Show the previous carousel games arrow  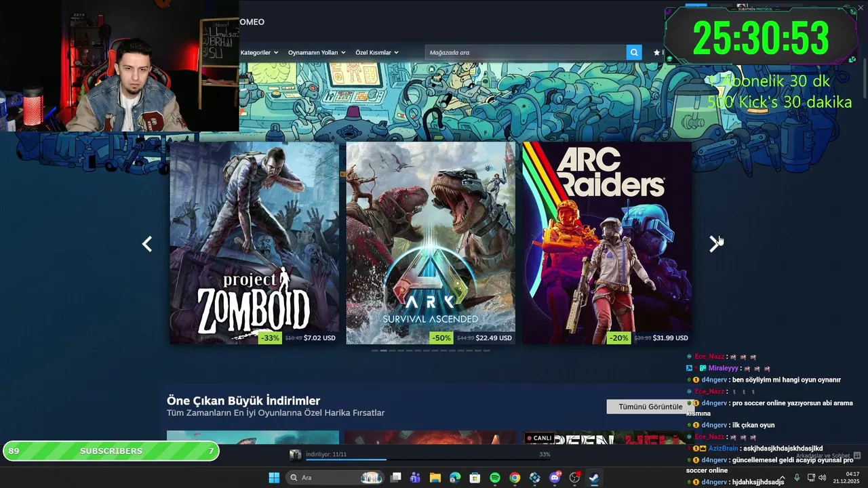[x=147, y=244]
